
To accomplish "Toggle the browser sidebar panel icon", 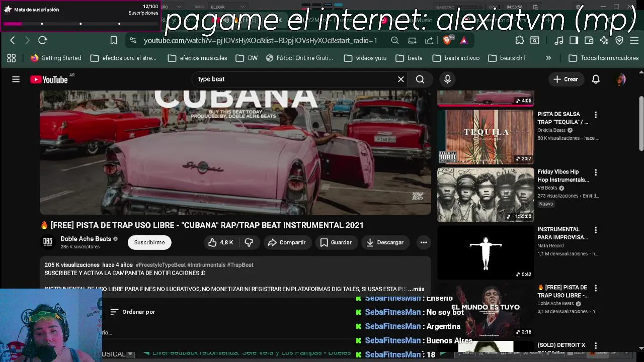I will pos(574,40).
